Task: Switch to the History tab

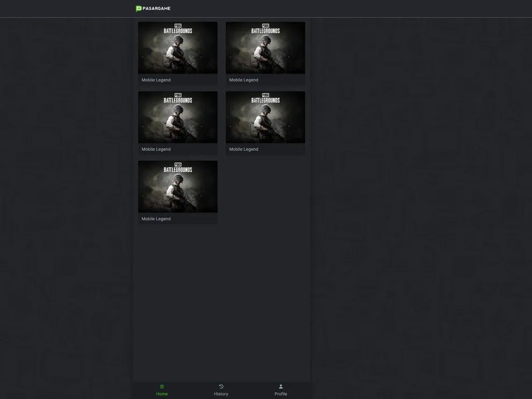Action: click(220, 389)
